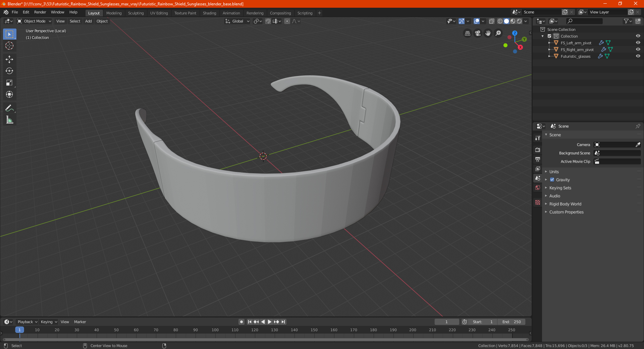Open the Render properties tab
Image resolution: width=644 pixels, height=349 pixels.
(x=538, y=150)
